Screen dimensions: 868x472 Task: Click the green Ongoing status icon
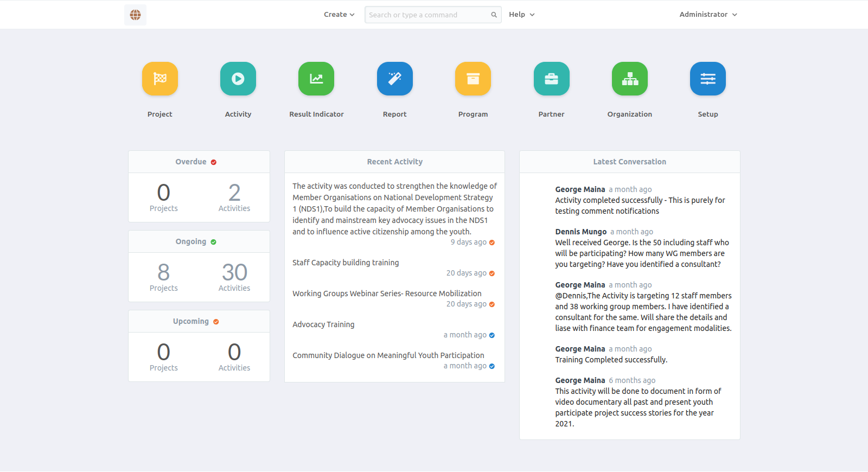pos(214,242)
